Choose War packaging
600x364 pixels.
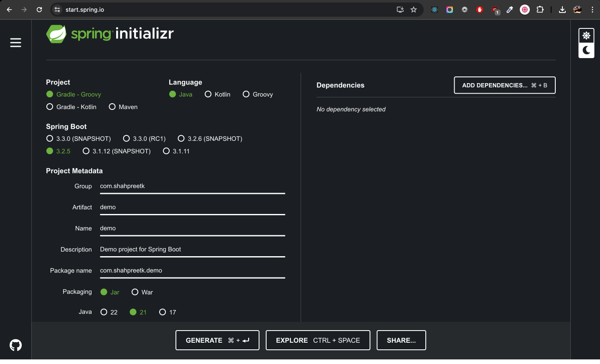pyautogui.click(x=142, y=292)
